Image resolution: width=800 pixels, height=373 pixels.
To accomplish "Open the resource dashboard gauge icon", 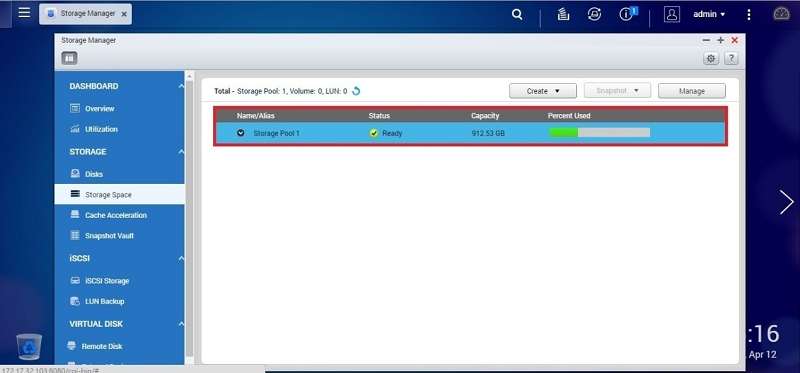I will coord(782,14).
